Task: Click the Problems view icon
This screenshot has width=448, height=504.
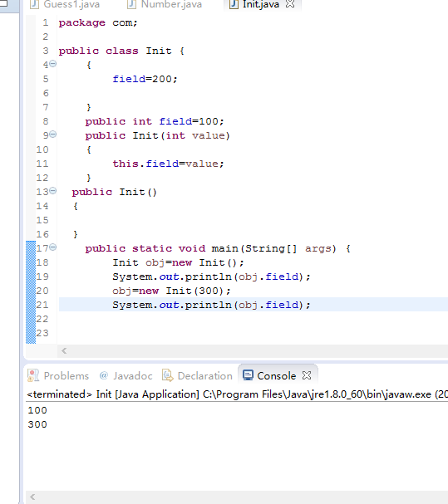Action: [x=33, y=375]
